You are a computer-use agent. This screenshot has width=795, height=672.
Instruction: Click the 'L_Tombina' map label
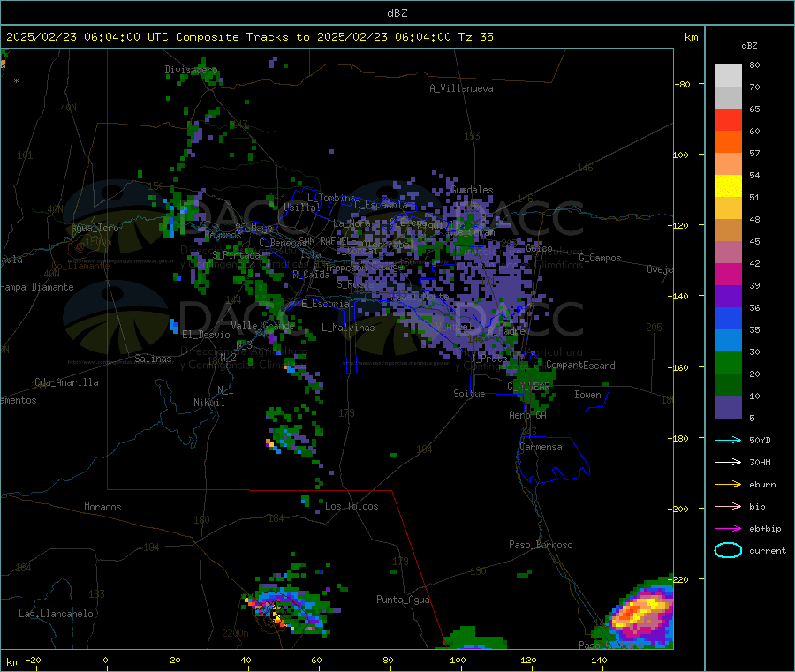(331, 198)
